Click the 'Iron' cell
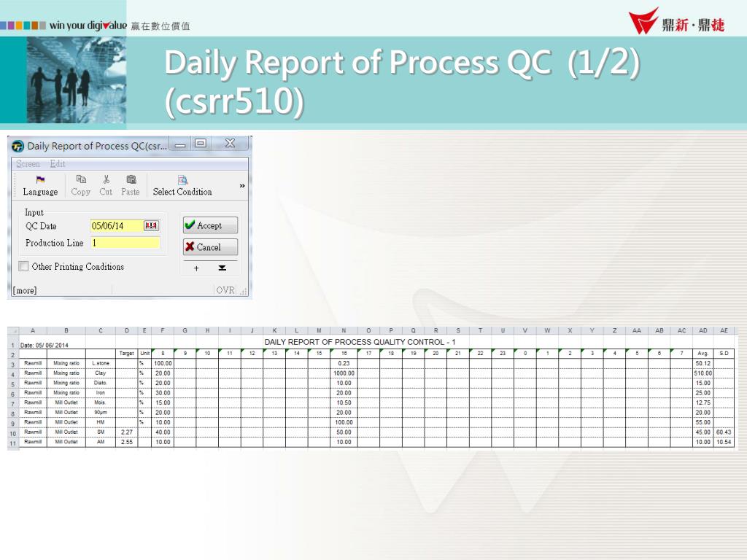747x560 pixels. point(101,393)
